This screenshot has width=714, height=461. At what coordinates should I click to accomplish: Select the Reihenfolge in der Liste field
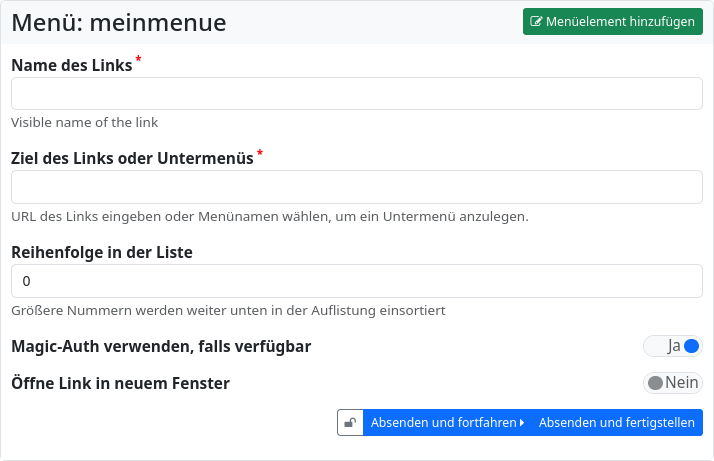pyautogui.click(x=357, y=281)
